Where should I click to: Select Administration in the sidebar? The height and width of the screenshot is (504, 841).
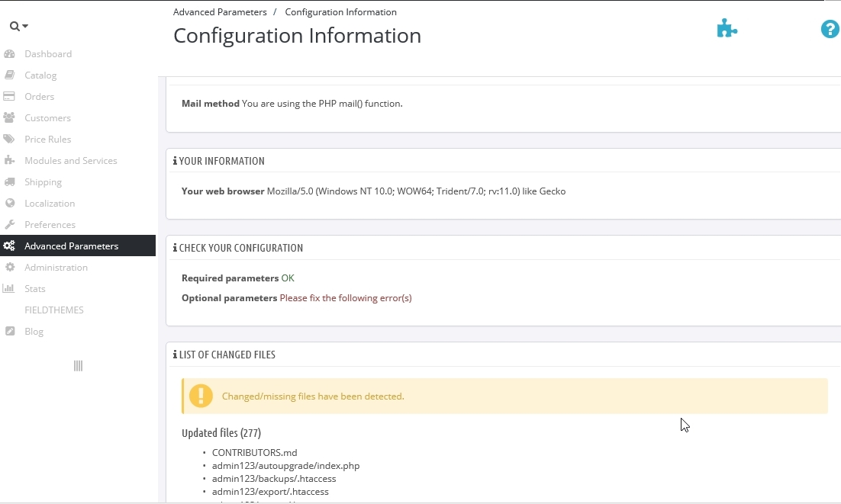(56, 268)
